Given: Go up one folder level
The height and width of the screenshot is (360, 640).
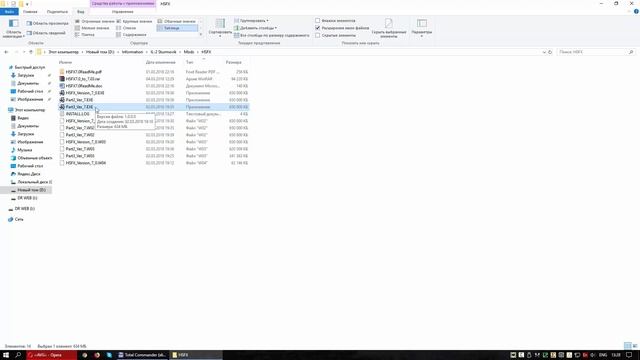Looking at the screenshot, I should coord(31,52).
